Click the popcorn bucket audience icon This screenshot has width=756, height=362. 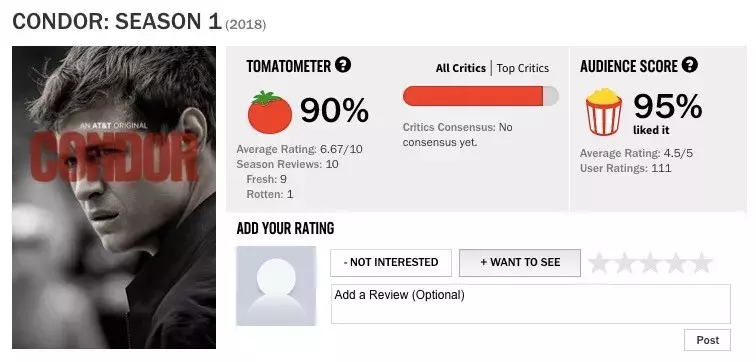tap(604, 112)
